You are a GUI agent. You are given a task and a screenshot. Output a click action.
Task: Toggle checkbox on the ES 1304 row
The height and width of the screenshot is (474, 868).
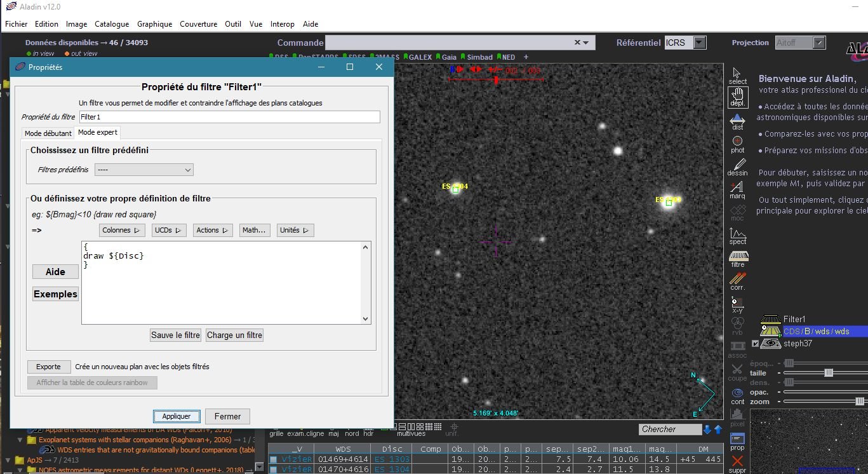click(274, 470)
